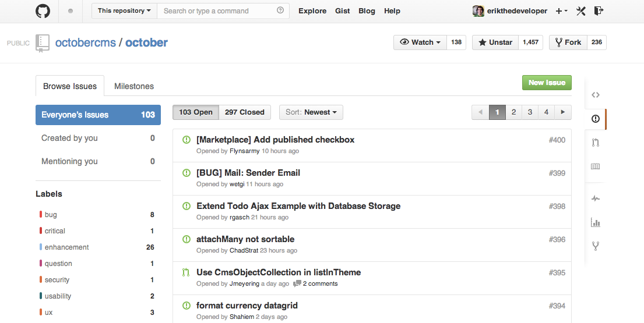The image size is (644, 323).
Task: Open the Graphs bar chart sidebar icon
Action: click(595, 222)
